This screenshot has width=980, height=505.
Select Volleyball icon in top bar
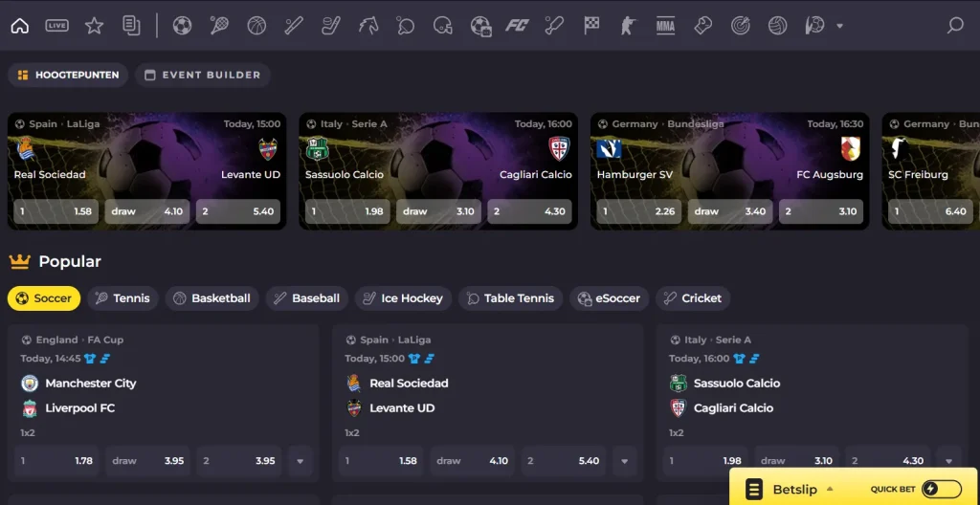click(x=777, y=26)
